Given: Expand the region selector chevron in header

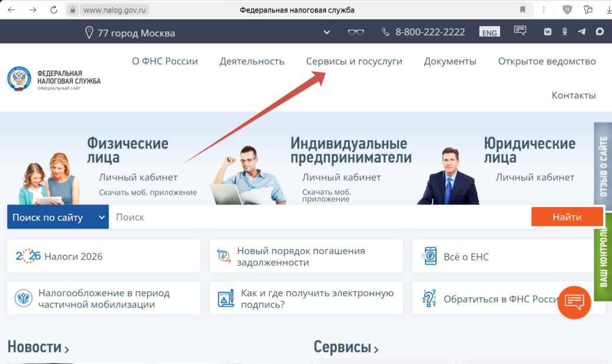Looking at the screenshot, I should [x=327, y=32].
